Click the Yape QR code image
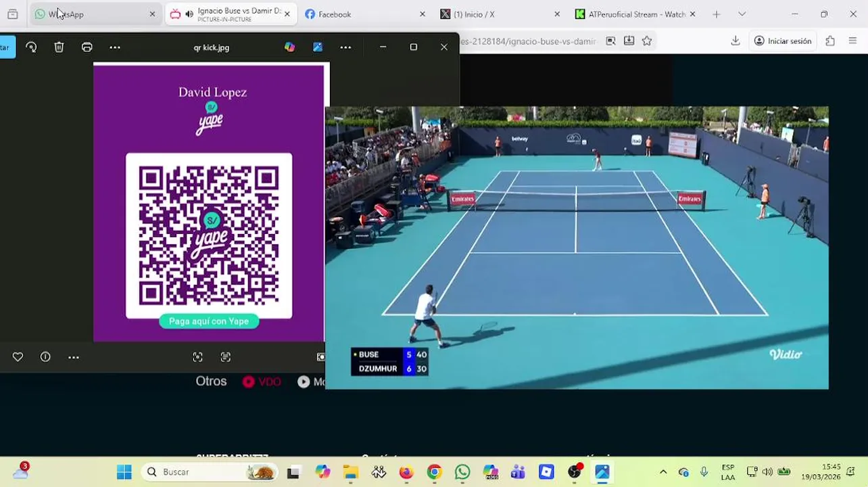868x487 pixels. tap(209, 235)
